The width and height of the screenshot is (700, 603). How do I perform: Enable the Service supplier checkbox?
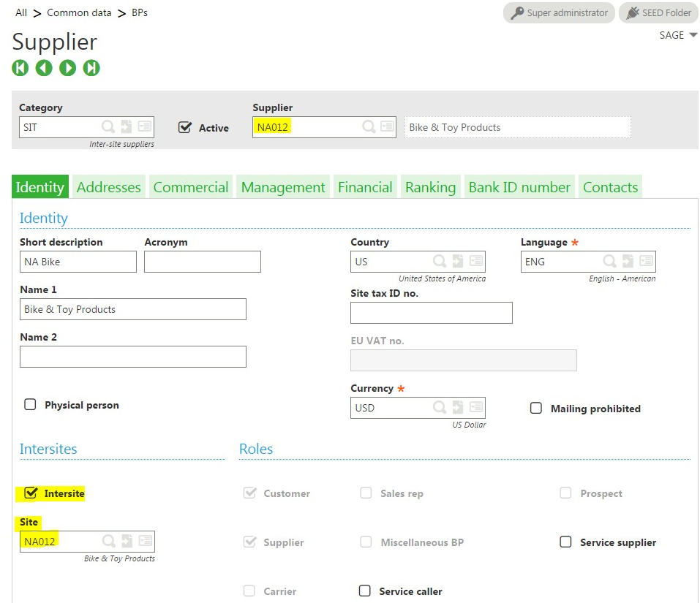click(565, 542)
